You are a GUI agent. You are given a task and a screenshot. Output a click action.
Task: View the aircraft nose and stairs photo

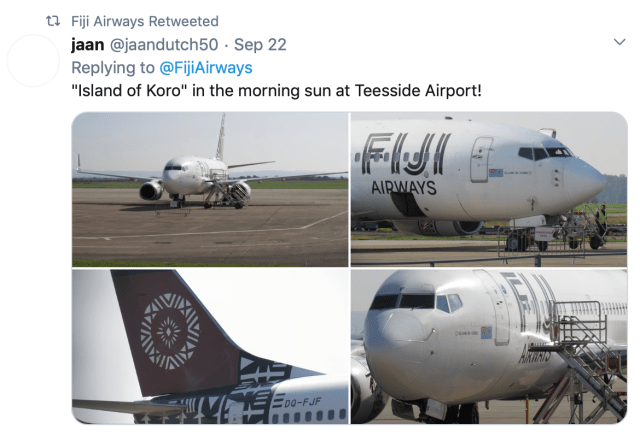489,346
